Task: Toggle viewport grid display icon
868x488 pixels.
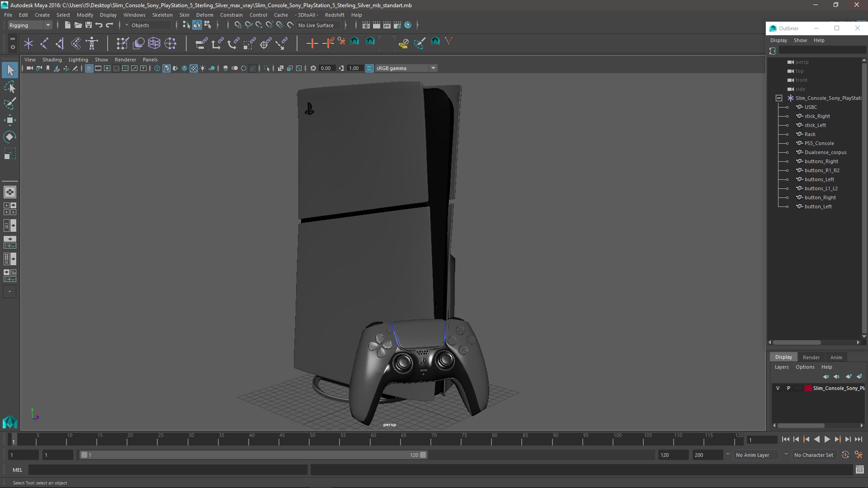Action: 89,68
